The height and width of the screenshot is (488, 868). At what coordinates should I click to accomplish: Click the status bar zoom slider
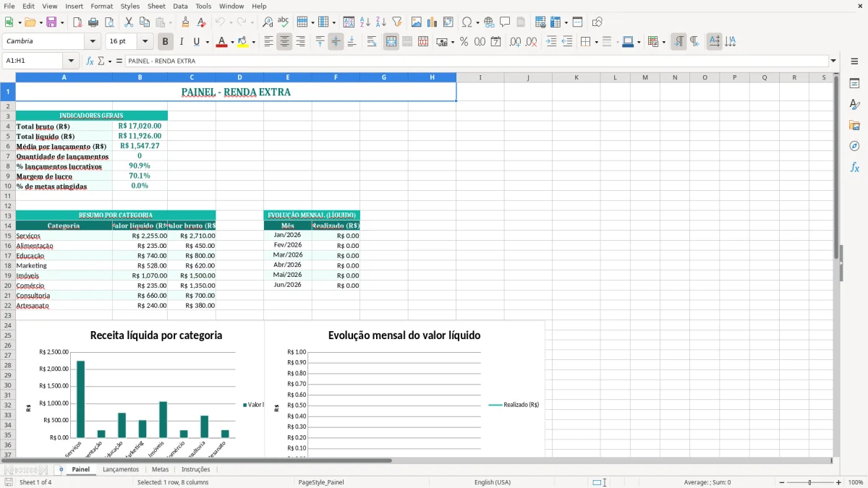point(810,482)
